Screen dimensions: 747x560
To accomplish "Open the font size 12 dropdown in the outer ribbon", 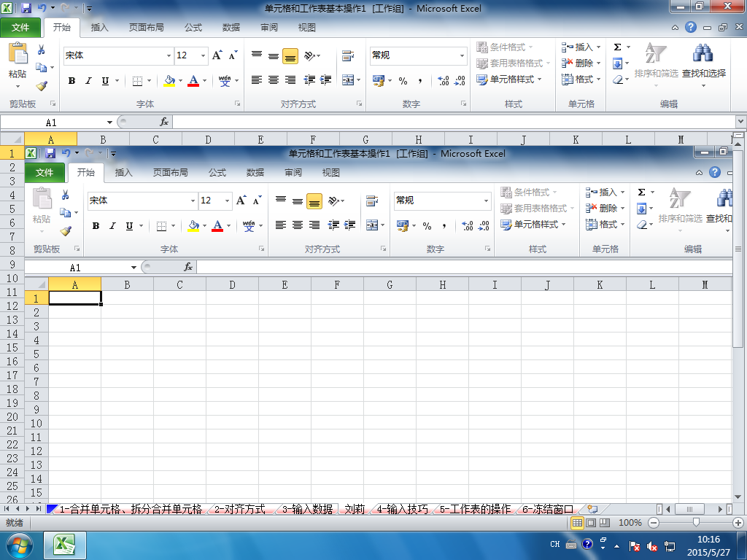I will 204,55.
